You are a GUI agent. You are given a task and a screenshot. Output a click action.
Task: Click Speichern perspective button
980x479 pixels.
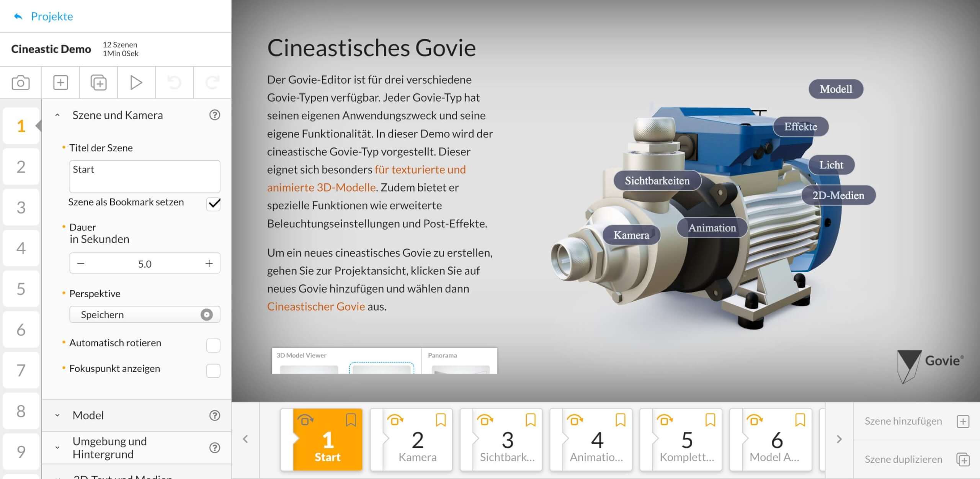[145, 314]
